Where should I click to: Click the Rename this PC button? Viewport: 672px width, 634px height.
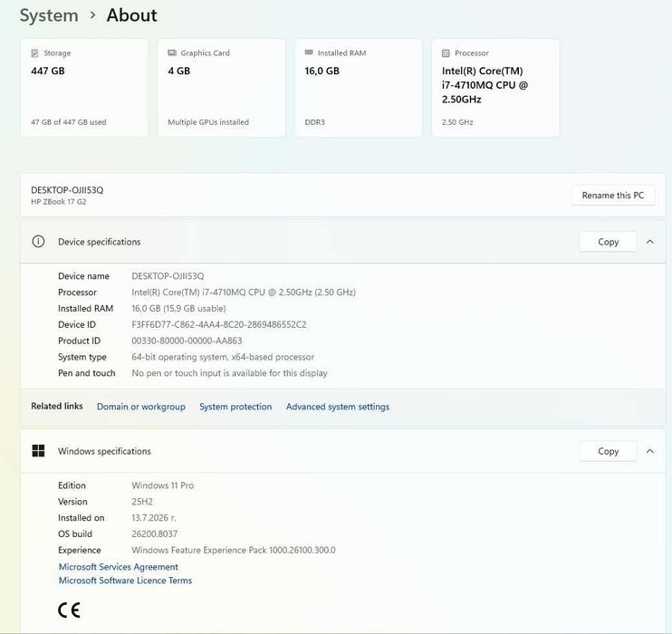[x=612, y=195]
